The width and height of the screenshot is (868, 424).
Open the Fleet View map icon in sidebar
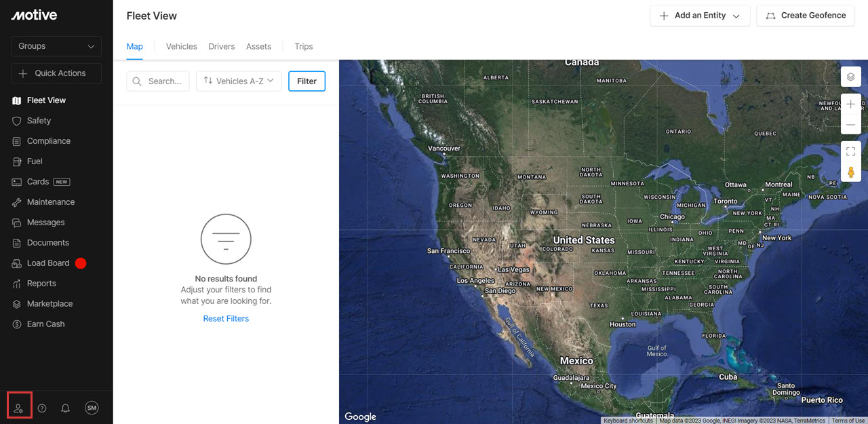point(17,100)
